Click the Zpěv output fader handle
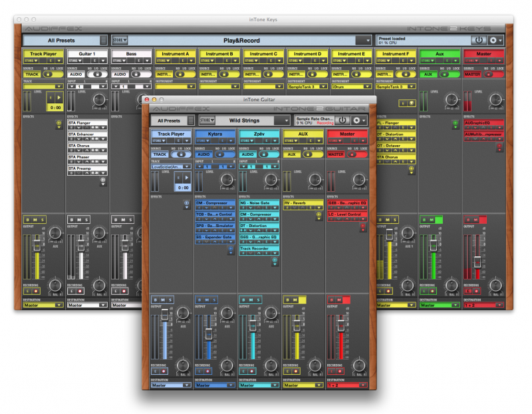 (x=253, y=325)
